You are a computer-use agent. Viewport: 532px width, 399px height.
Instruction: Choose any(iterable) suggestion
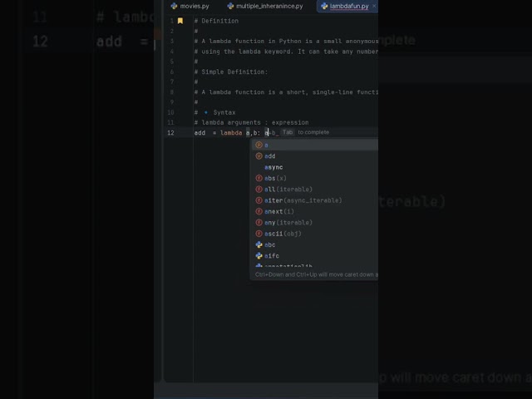click(315, 223)
